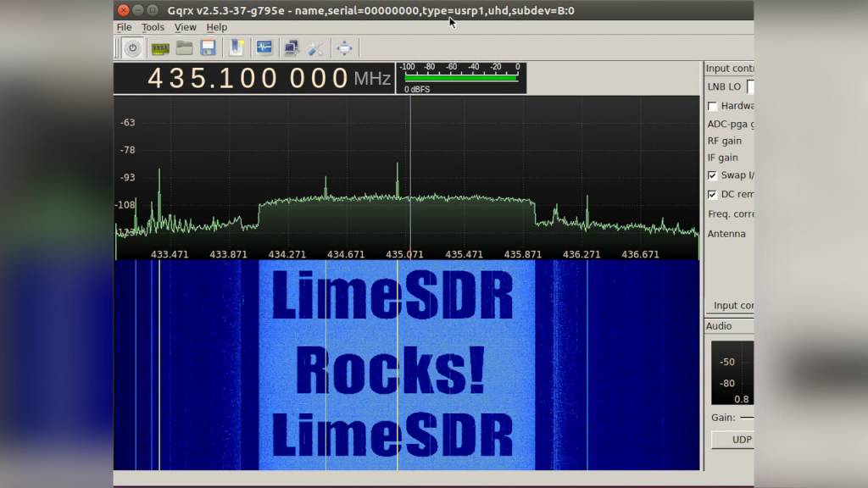Uncheck the Swap I/Q checkbox

(712, 175)
